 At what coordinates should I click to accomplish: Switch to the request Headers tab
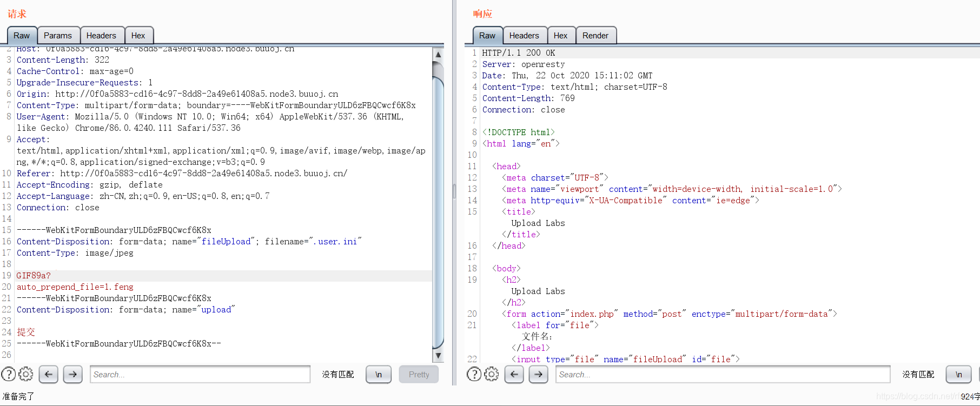click(x=101, y=36)
